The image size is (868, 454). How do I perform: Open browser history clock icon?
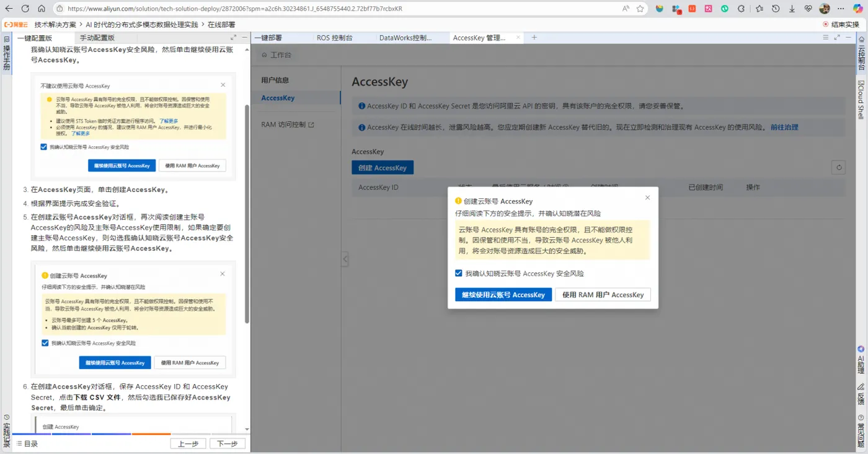click(x=776, y=9)
